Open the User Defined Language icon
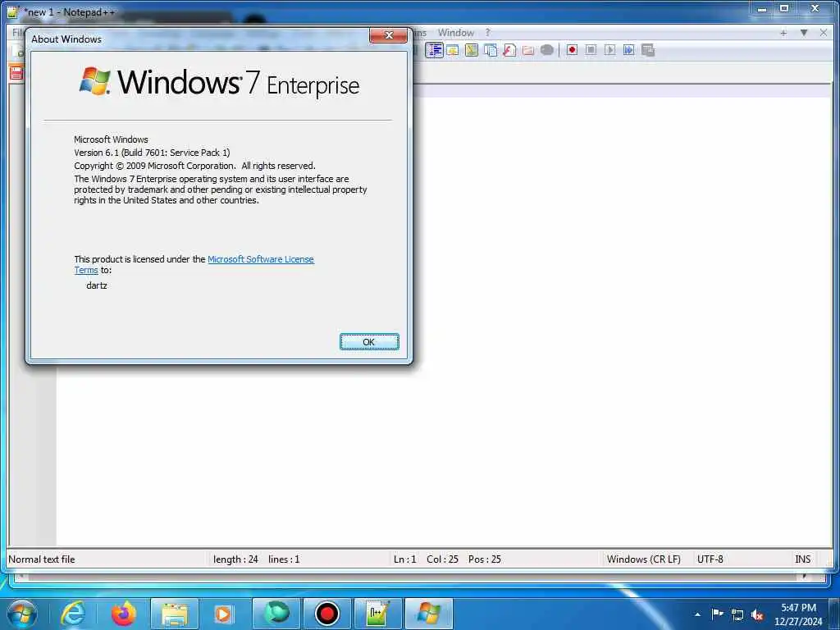Image resolution: width=840 pixels, height=630 pixels. point(453,50)
